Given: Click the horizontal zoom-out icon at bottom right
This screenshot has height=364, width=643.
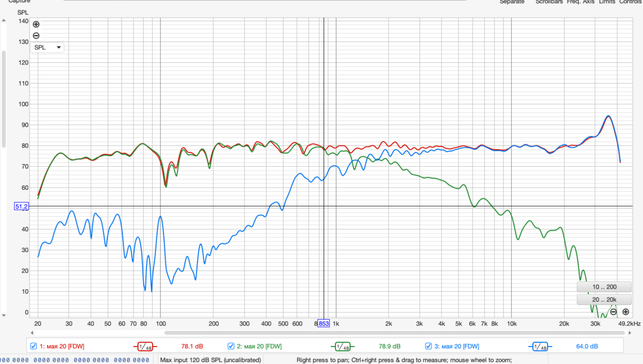Looking at the screenshot, I should (x=613, y=312).
